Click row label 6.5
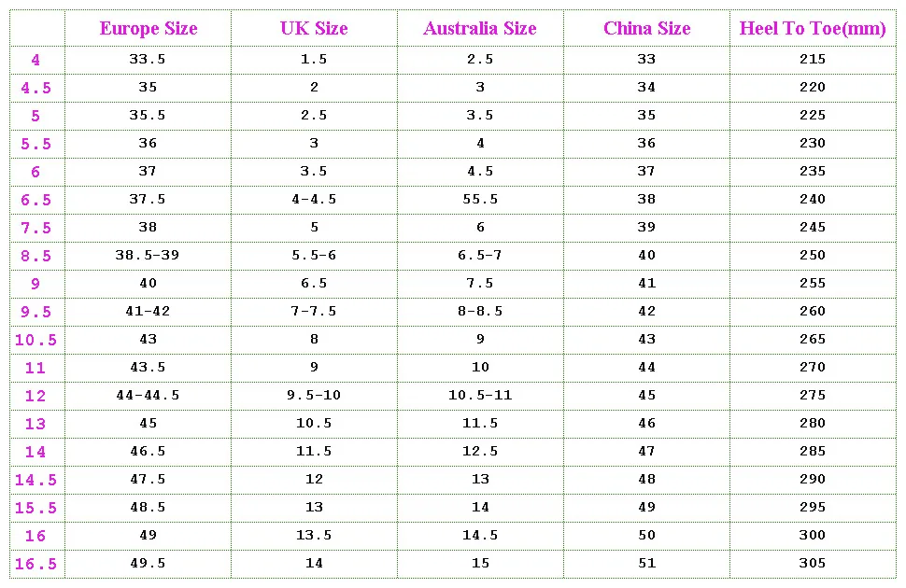This screenshot has height=588, width=906. pyautogui.click(x=35, y=200)
